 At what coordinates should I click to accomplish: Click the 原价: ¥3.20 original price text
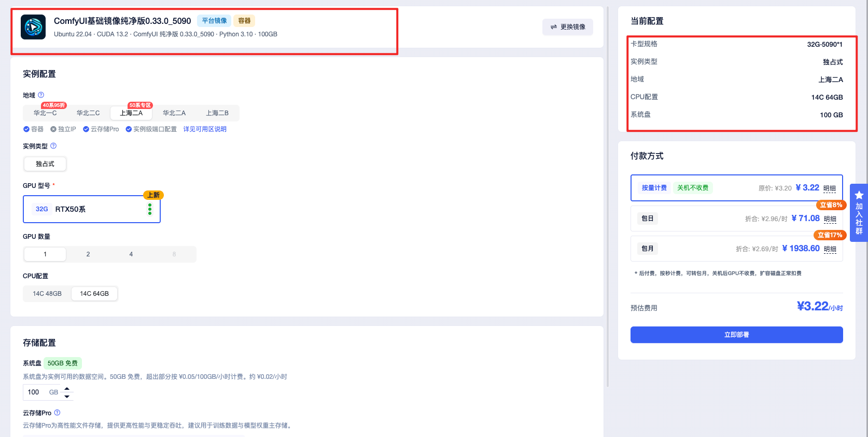(775, 188)
